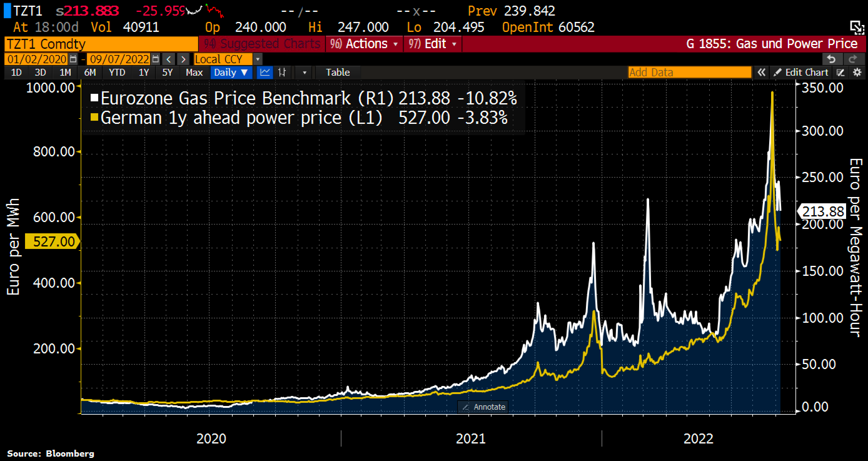Select the YTD range tab
Image resolution: width=868 pixels, height=461 pixels.
pos(117,73)
